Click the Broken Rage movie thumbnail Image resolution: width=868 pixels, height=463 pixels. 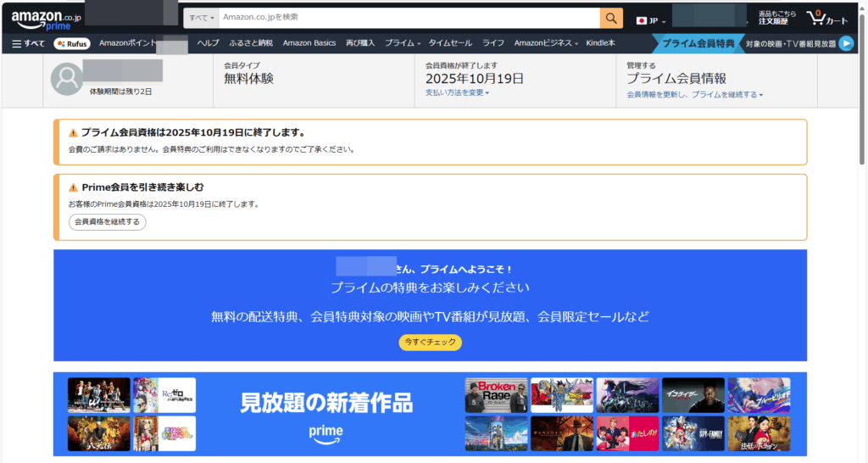[496, 395]
